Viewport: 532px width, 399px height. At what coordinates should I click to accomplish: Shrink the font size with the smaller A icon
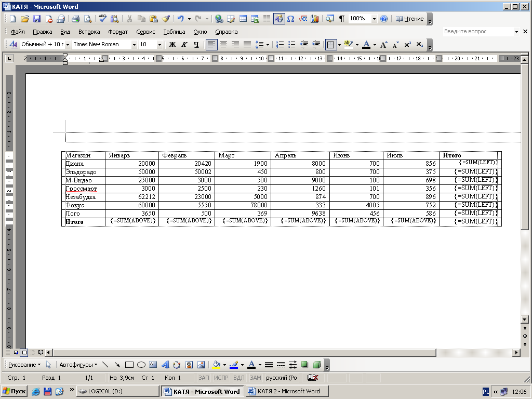[x=395, y=45]
